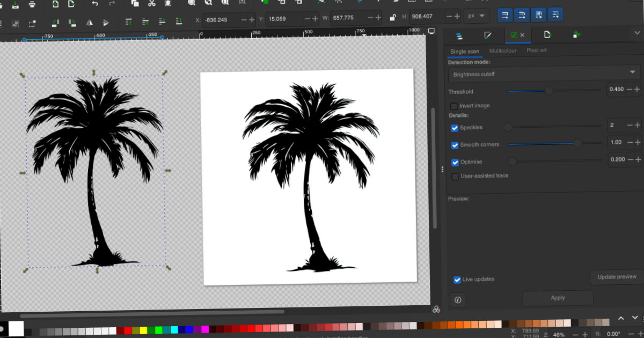Viewport: 644px width, 338px height.
Task: Increase the Threshold value with plus
Action: 638,89
